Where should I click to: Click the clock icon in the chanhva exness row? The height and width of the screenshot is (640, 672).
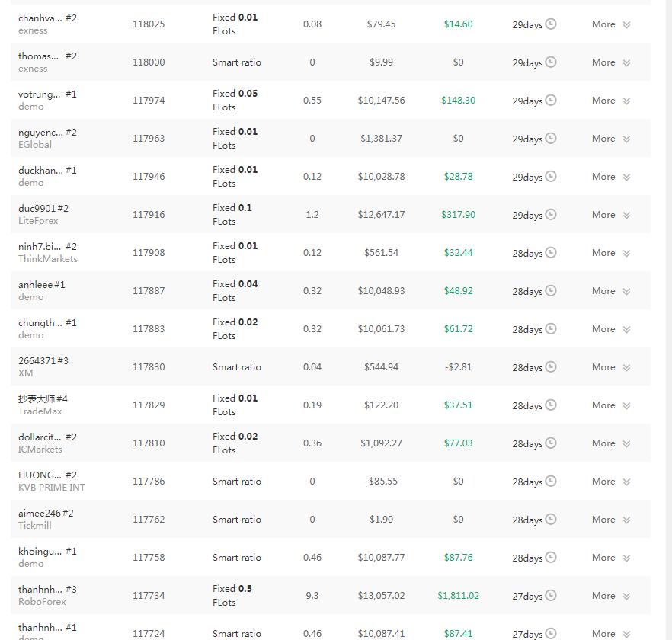click(550, 24)
